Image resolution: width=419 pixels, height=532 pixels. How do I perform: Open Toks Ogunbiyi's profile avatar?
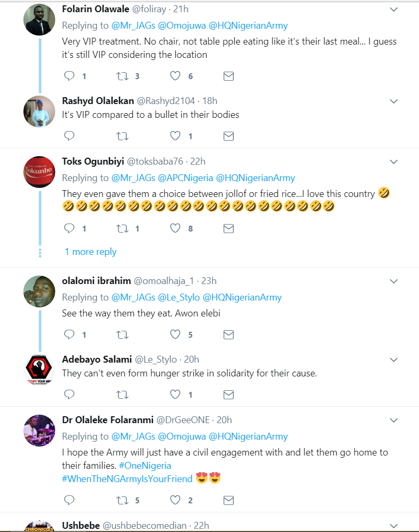pos(40,172)
